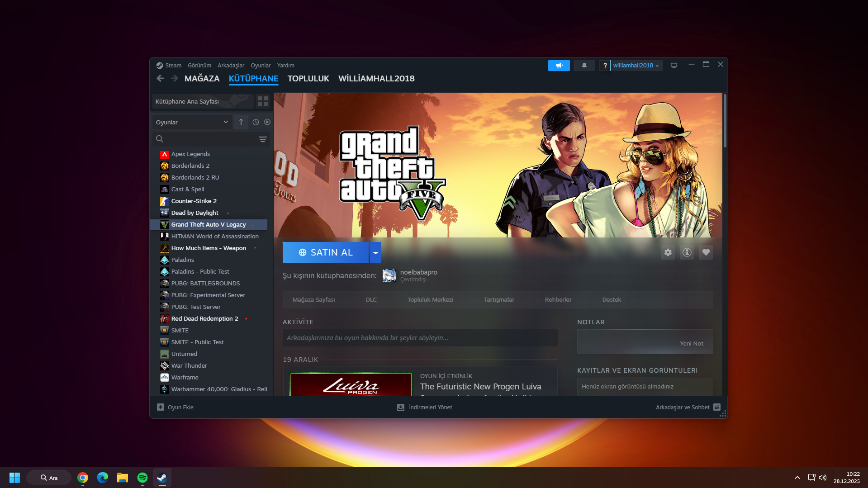Toggle the ready-to-play filter
Image resolution: width=868 pixels, height=488 pixels.
[267, 122]
